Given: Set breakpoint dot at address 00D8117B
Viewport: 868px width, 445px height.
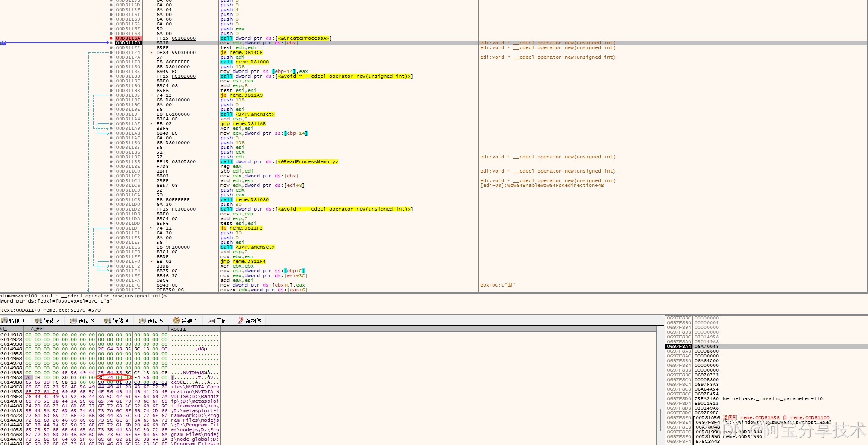Looking at the screenshot, I should (x=111, y=62).
